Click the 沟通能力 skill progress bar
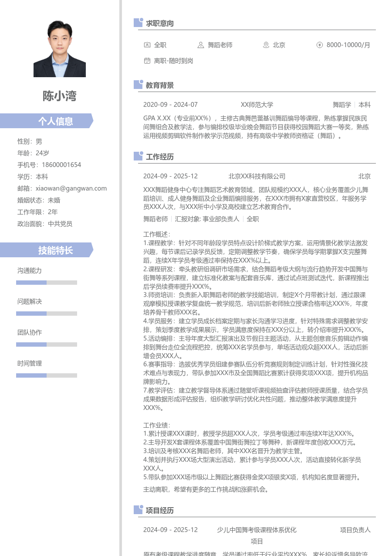The image size is (392, 556). click(46, 282)
